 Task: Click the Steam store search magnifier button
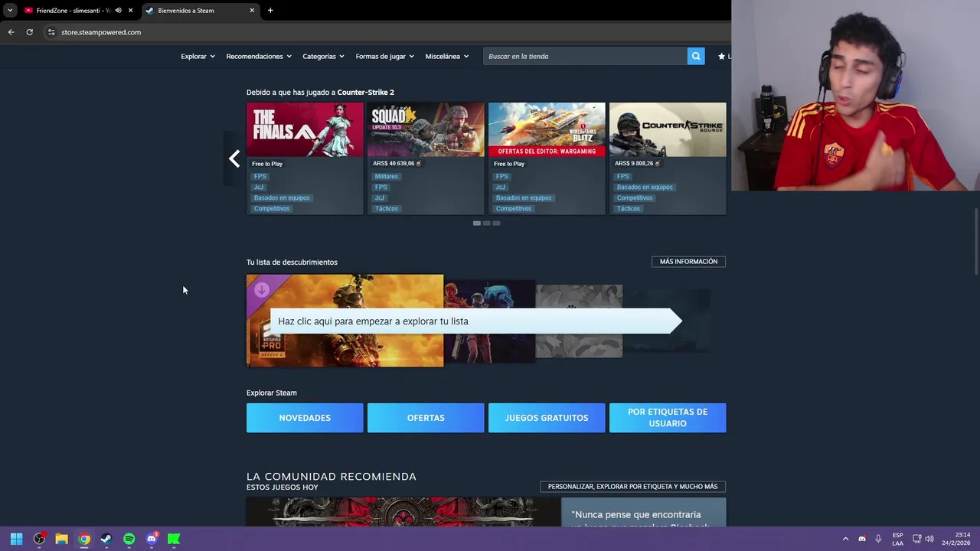pyautogui.click(x=696, y=56)
